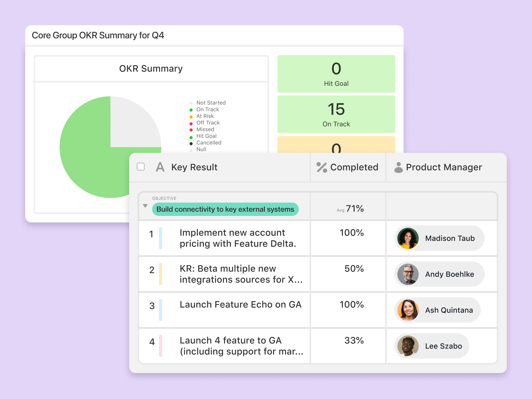532x399 pixels.
Task: Toggle the At Risk legend entry
Action: coord(205,116)
